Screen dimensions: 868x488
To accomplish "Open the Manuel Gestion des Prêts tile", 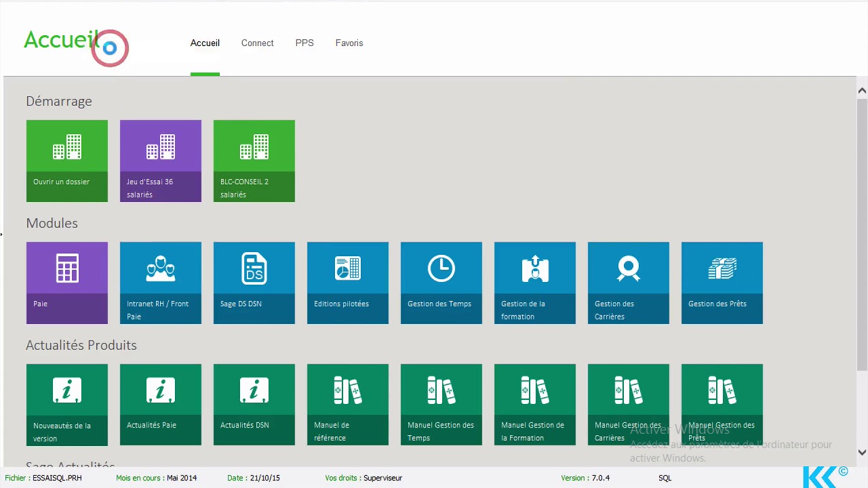I will coord(722,405).
